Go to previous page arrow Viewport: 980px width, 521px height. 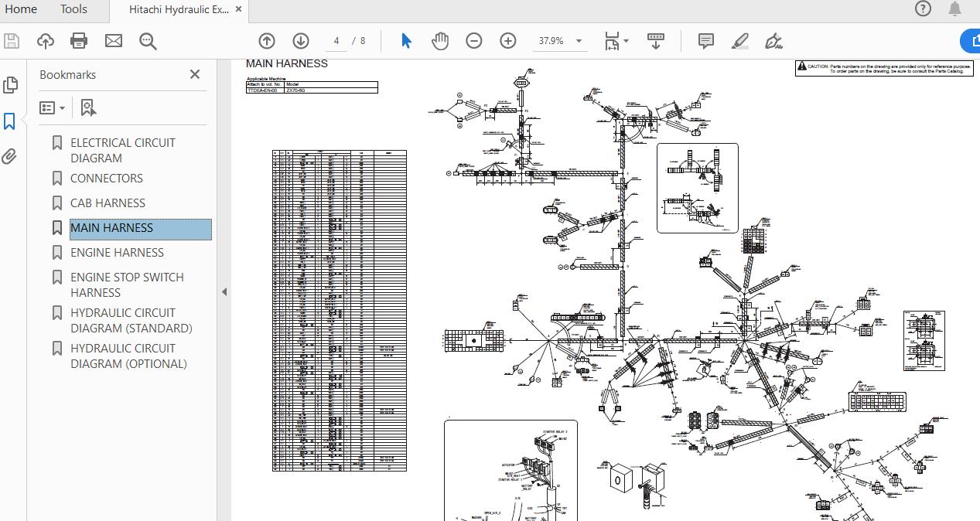[267, 41]
